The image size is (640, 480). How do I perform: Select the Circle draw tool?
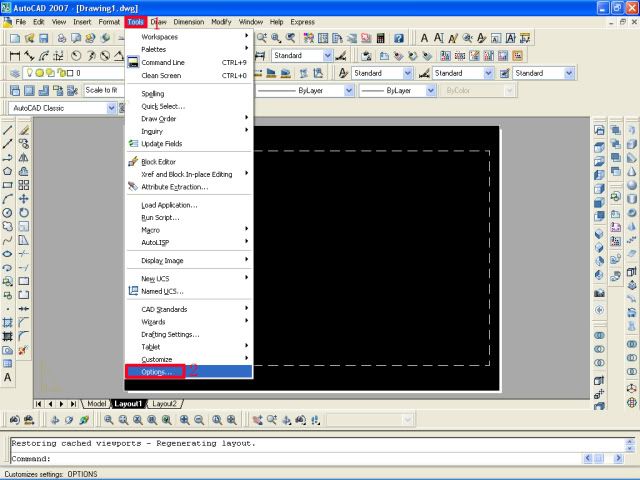[x=8, y=213]
